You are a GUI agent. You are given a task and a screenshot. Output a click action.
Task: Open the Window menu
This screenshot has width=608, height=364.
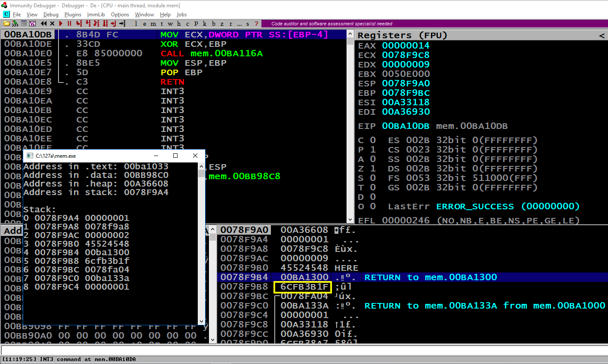(x=144, y=15)
